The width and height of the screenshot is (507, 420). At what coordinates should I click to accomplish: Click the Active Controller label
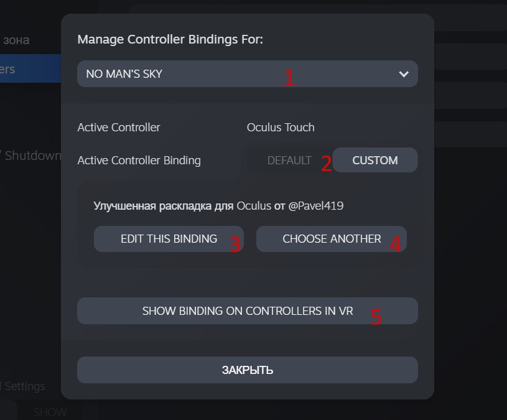[119, 128]
